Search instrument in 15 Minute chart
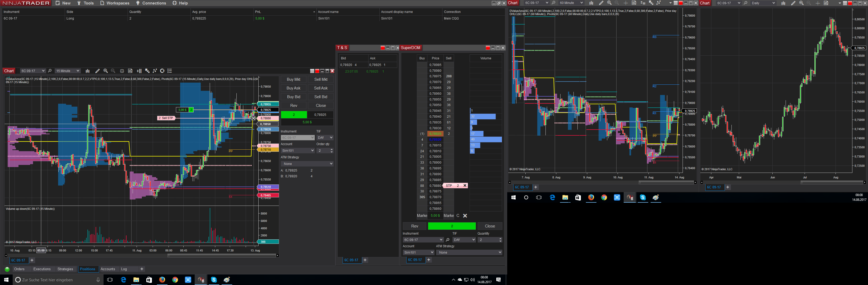868x285 pixels. pyautogui.click(x=50, y=71)
